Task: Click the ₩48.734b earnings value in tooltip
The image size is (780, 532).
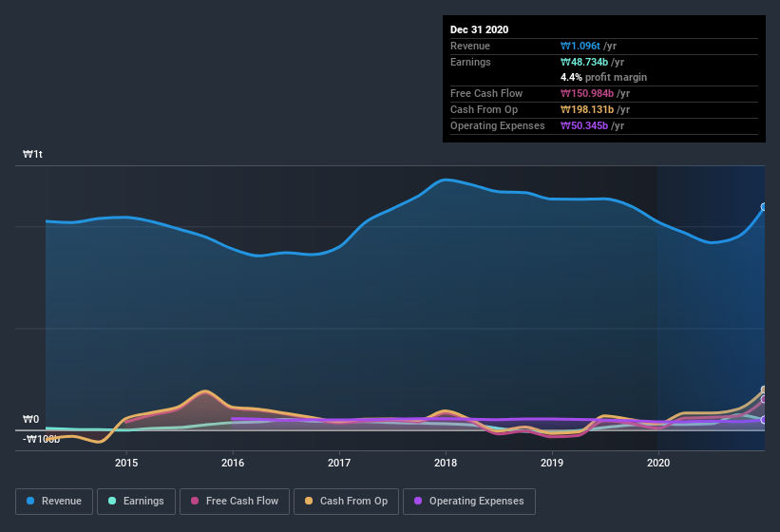Action: click(x=586, y=62)
